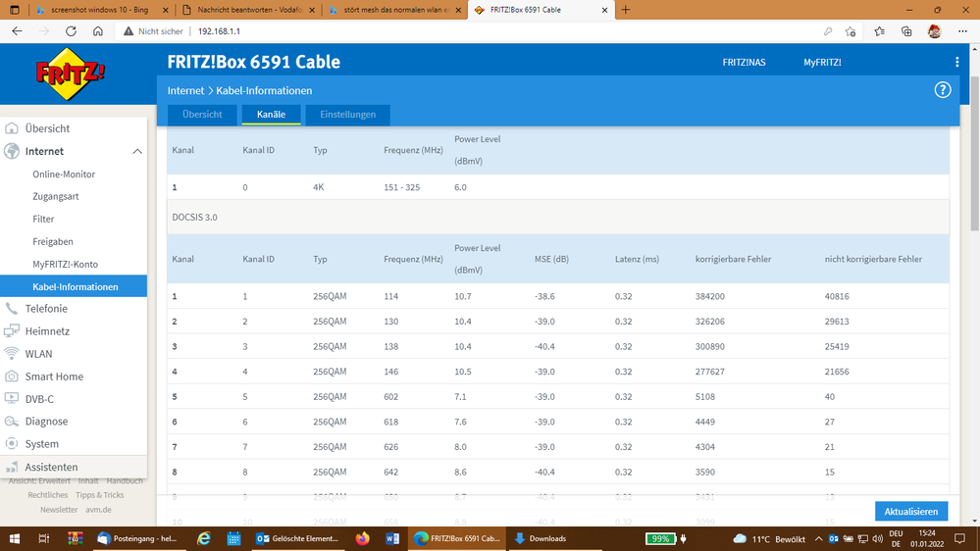
Task: Select Online-Monitor in the sidebar
Action: [x=64, y=175]
